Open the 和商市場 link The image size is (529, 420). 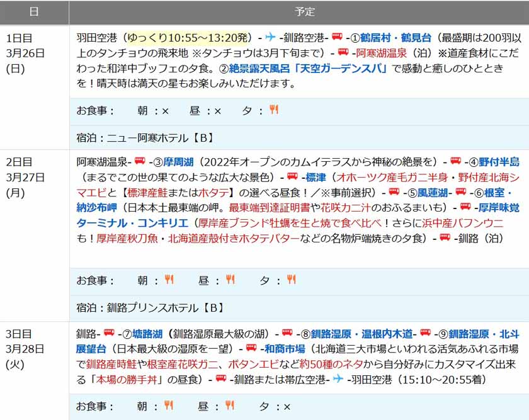(285, 349)
